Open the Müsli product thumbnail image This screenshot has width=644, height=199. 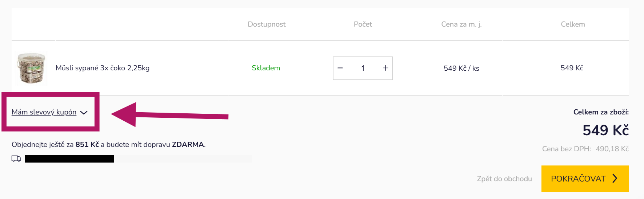[x=32, y=68]
